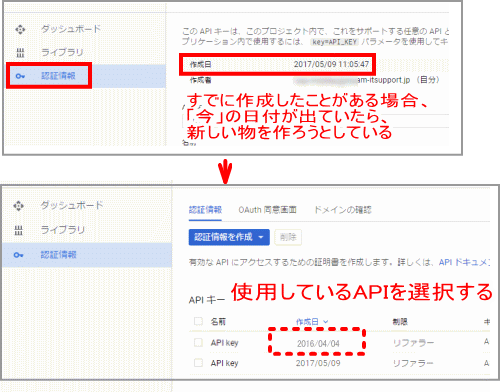This screenshot has height=392, width=500.
Task: Click the Library icon in upper sidebar
Action: tap(20, 52)
